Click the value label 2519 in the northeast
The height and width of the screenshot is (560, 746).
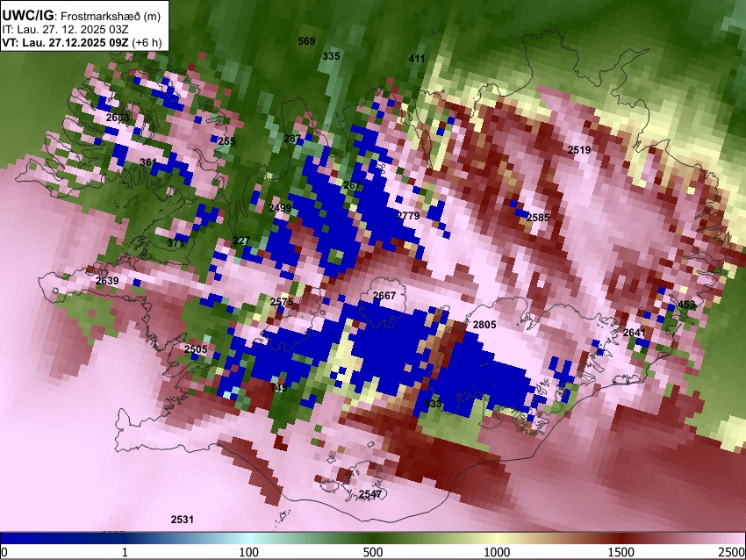(579, 150)
